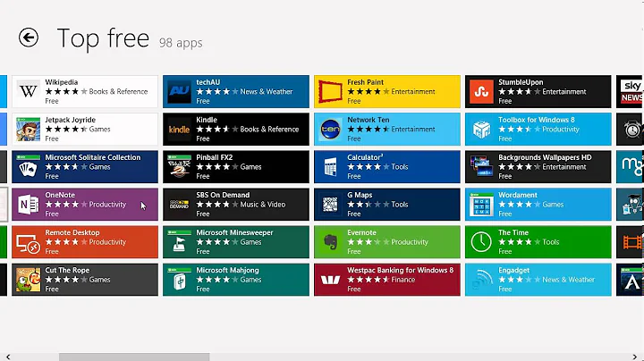
Task: Click the Toolbox for Windows 8 text
Action: 537,120
